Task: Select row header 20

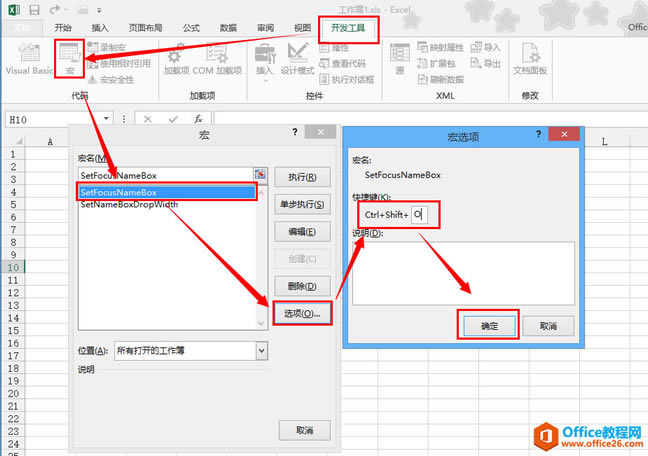Action: 13,393
